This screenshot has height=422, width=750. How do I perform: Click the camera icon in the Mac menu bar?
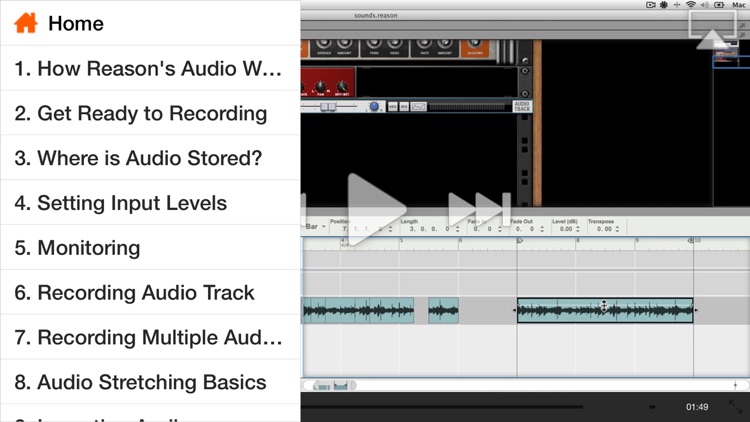pyautogui.click(x=651, y=5)
